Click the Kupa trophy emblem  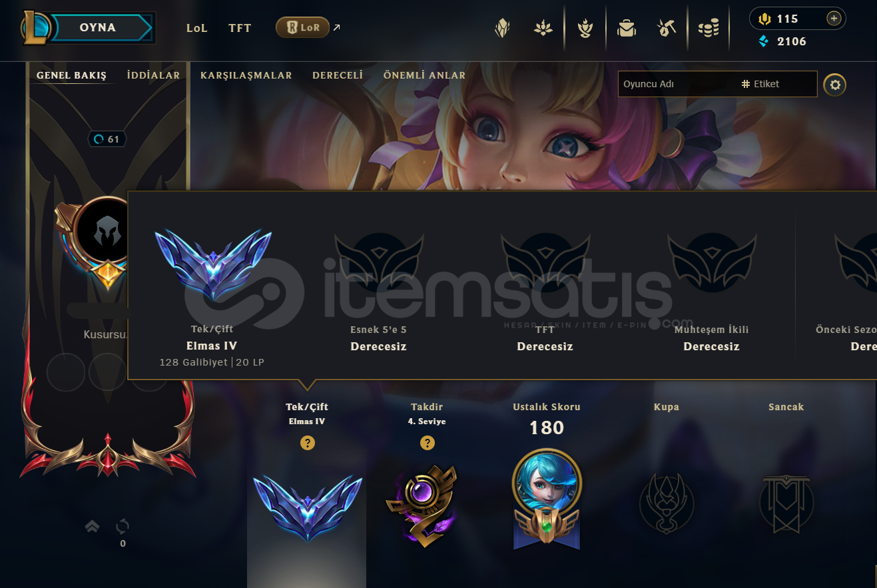point(667,503)
